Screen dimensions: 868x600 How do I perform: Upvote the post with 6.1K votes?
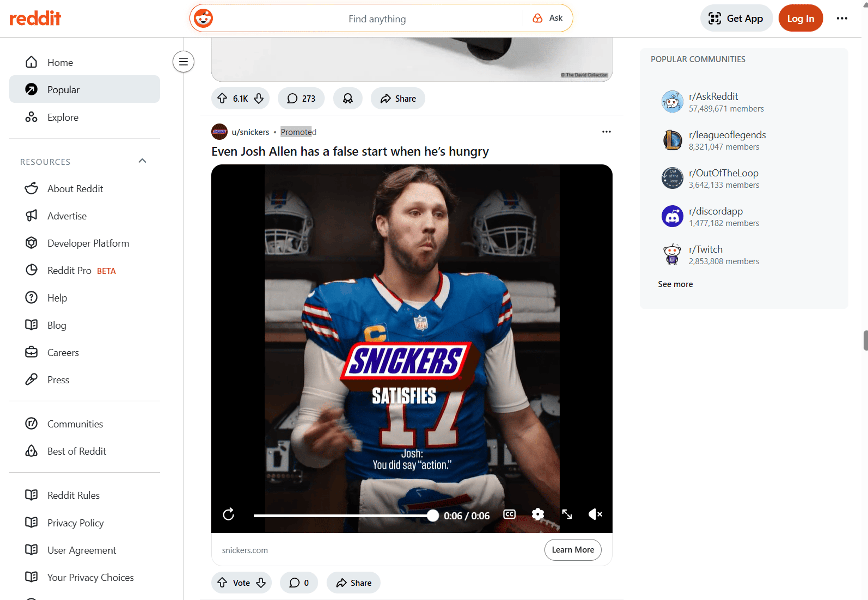pos(222,98)
